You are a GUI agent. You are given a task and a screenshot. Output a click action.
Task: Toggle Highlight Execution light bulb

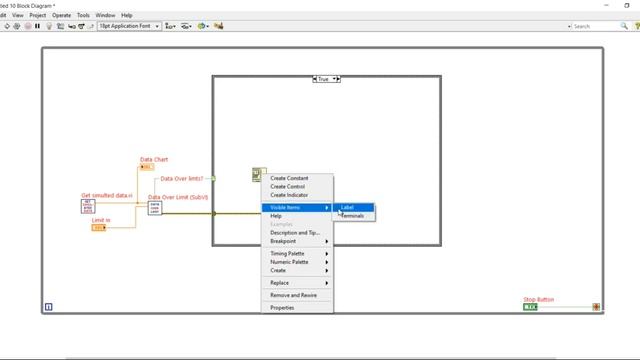49,26
